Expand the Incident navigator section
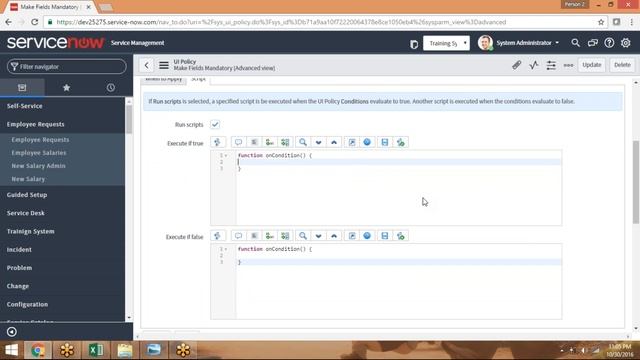This screenshot has height=360, width=640. (19, 249)
